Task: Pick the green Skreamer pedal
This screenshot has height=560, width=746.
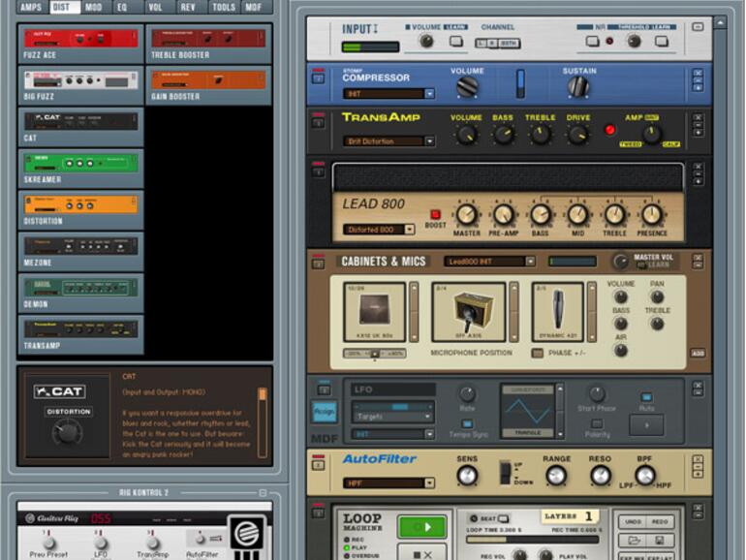Action: tap(80, 168)
